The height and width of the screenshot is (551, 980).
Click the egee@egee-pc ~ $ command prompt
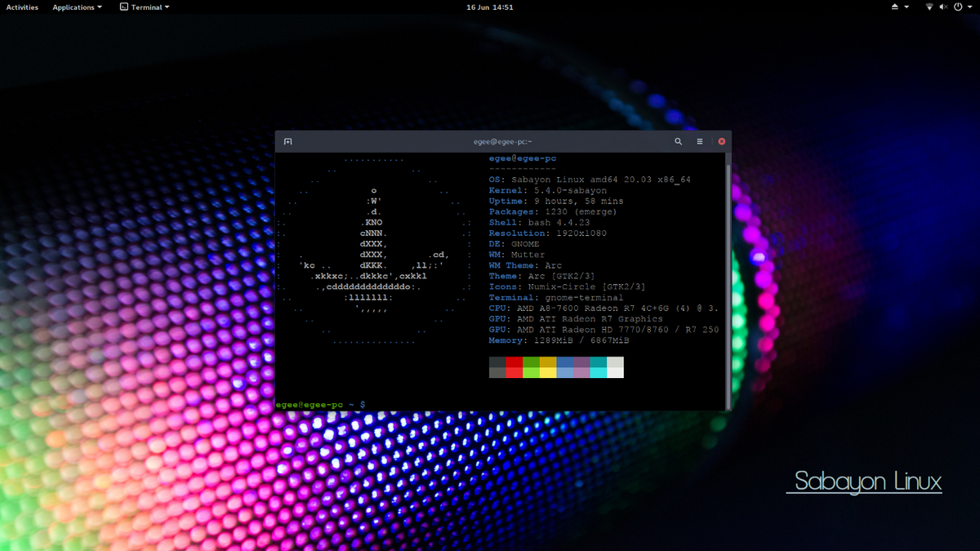[x=320, y=404]
